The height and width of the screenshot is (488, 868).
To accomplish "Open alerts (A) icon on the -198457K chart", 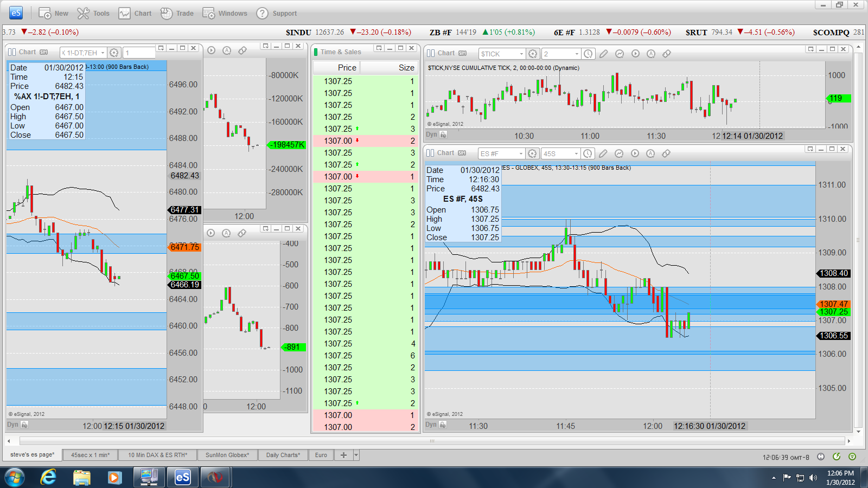I will pyautogui.click(x=227, y=50).
